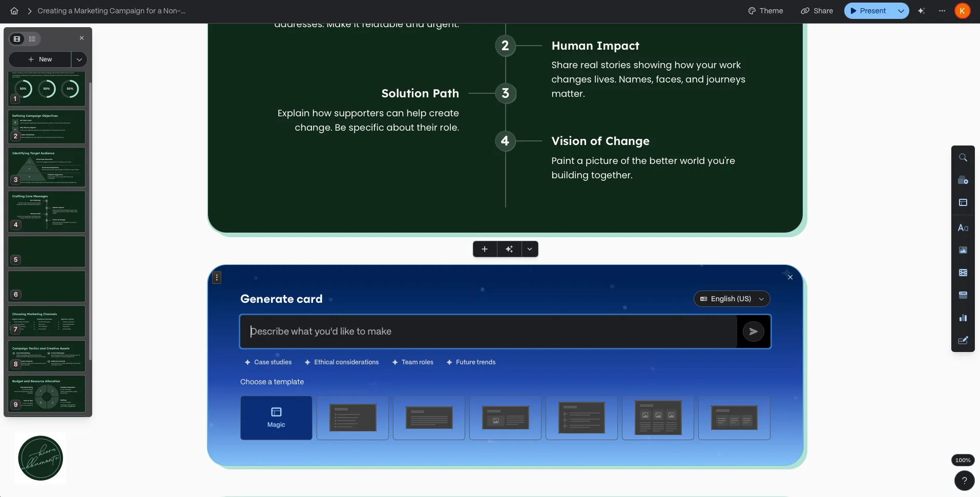Image resolution: width=980 pixels, height=497 pixels.
Task: Add AI card with sparkle plus button
Action: (x=509, y=249)
